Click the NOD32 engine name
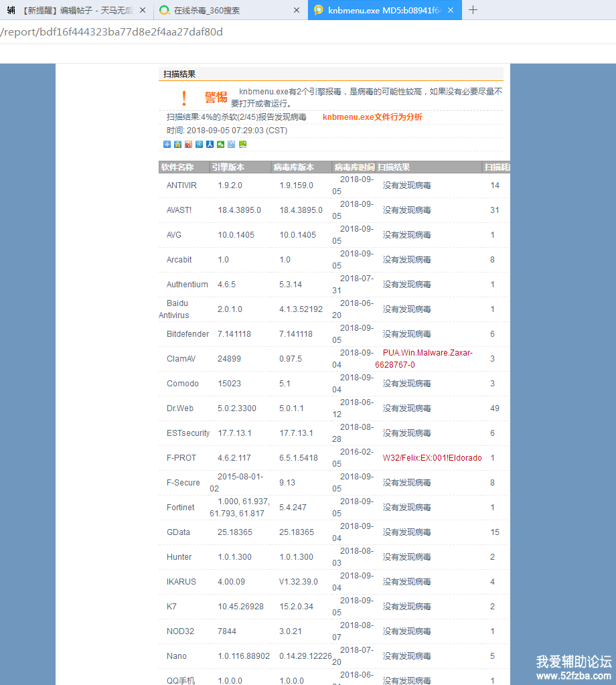The width and height of the screenshot is (616, 685). (x=180, y=631)
